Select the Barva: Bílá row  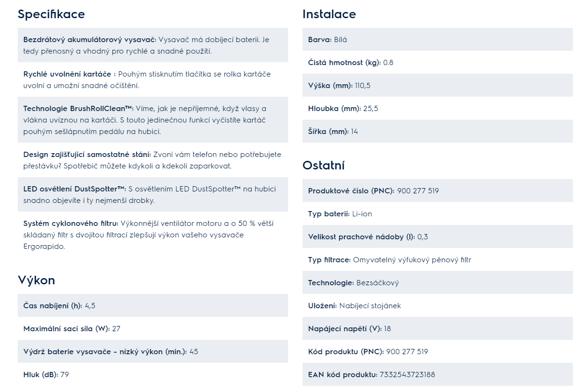tap(437, 39)
